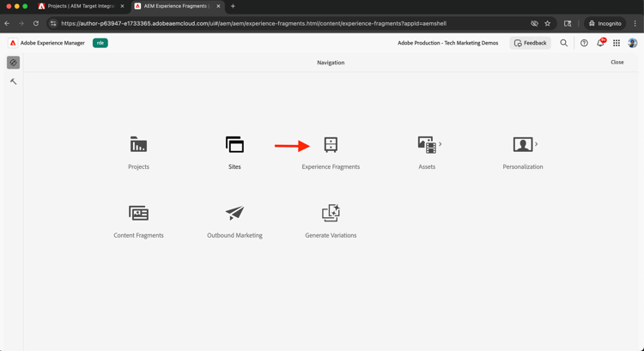Click the Content Fragments label
The image size is (644, 351).
(x=138, y=235)
